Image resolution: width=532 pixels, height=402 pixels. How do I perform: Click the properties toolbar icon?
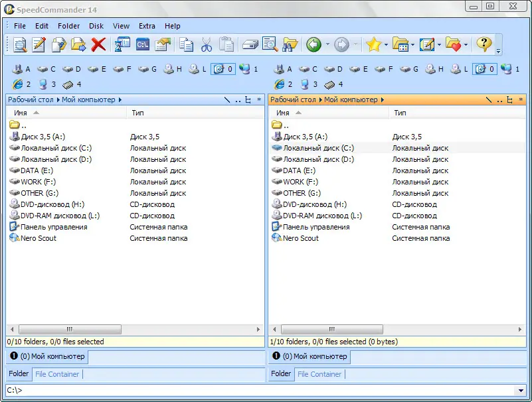163,44
